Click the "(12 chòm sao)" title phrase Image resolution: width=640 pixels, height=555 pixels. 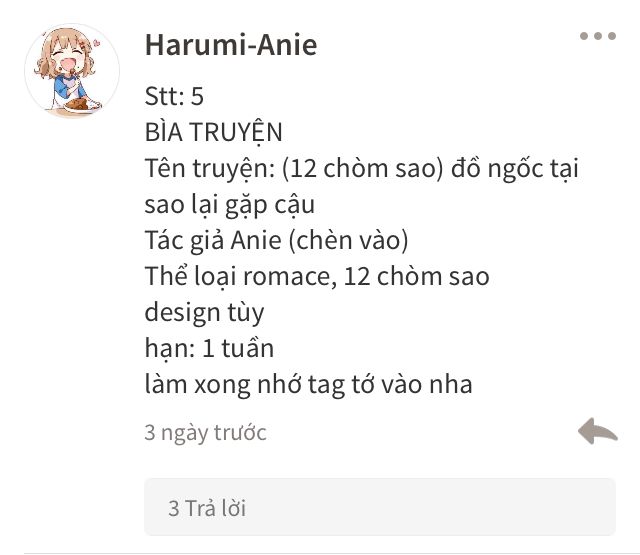(x=362, y=168)
